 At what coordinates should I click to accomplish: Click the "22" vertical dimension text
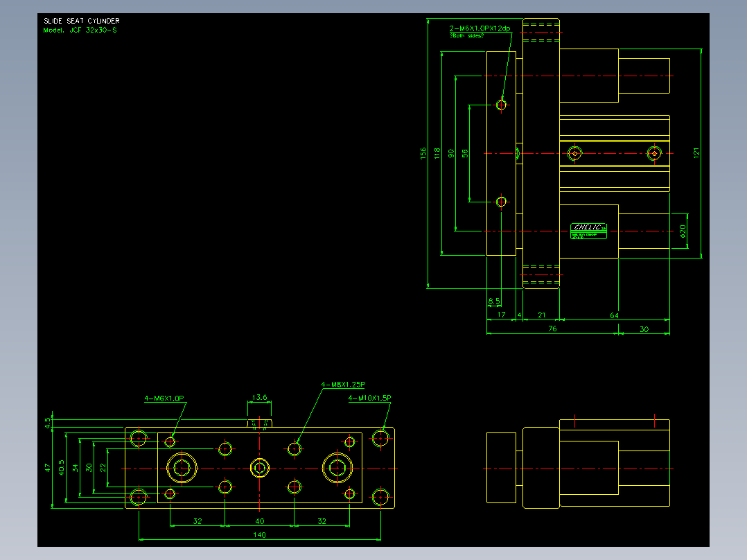[103, 468]
